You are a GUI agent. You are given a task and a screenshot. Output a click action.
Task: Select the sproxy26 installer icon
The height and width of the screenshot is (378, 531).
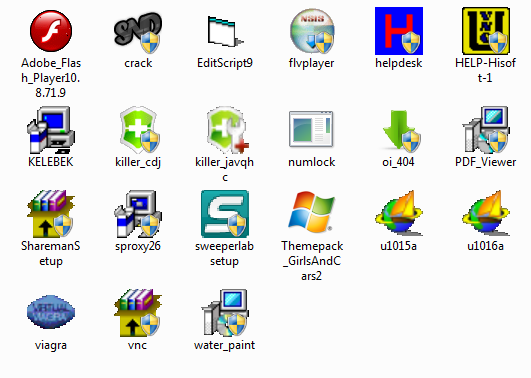[138, 214]
